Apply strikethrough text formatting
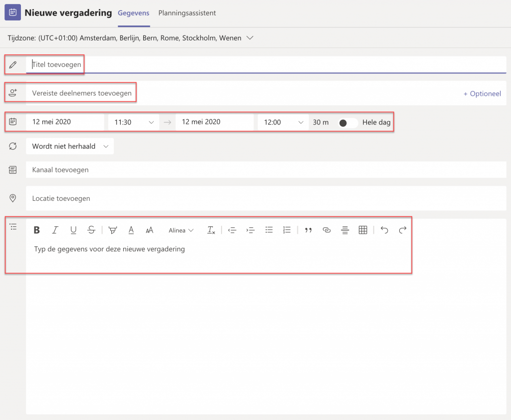Image resolution: width=511 pixels, height=420 pixels. point(91,230)
